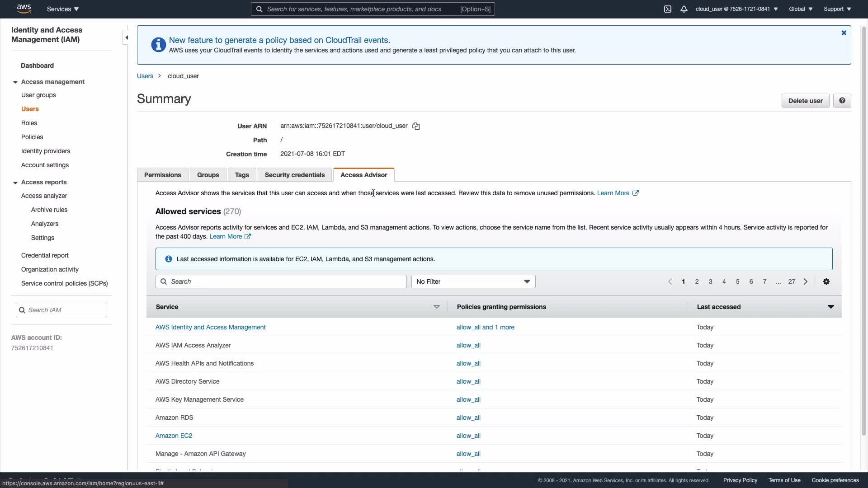
Task: Collapse the IAM navigation sidebar
Action: click(127, 38)
